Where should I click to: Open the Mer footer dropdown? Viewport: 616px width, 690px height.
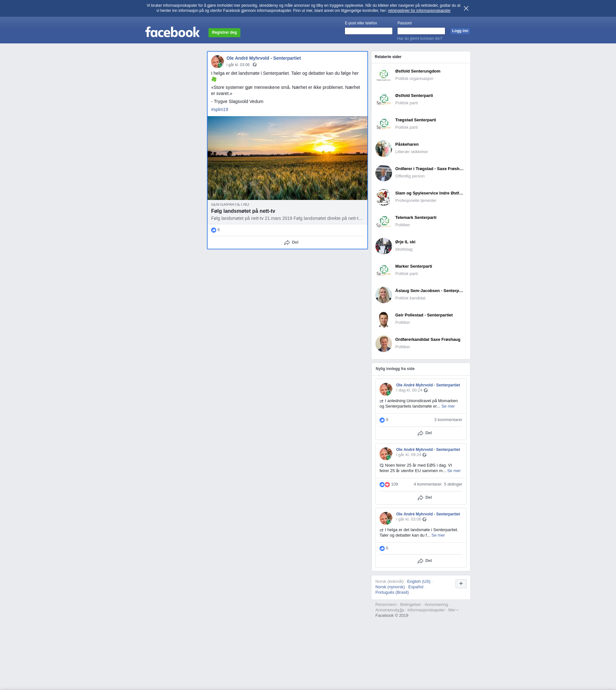point(453,610)
